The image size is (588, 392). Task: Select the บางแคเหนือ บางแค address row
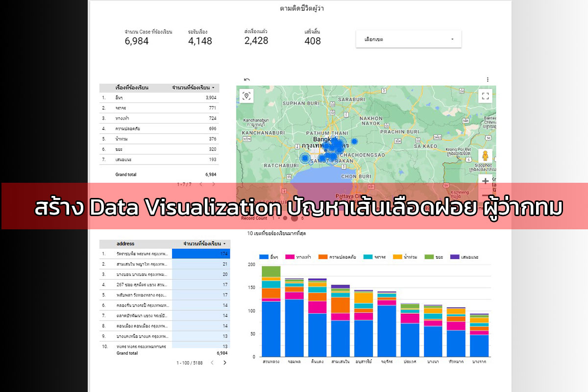click(x=165, y=336)
